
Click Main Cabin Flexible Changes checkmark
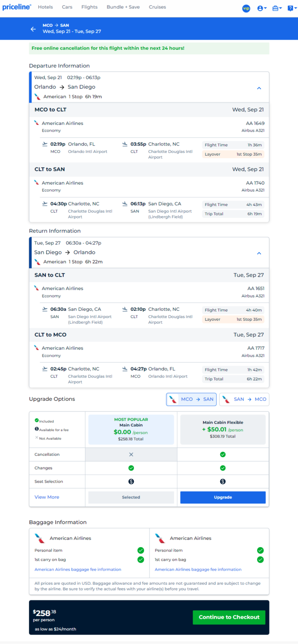click(x=223, y=468)
